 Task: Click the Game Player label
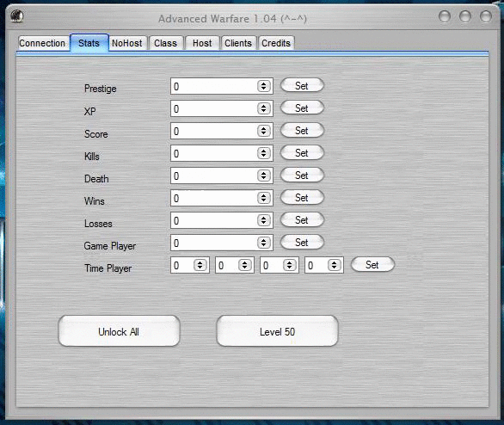[x=110, y=246]
